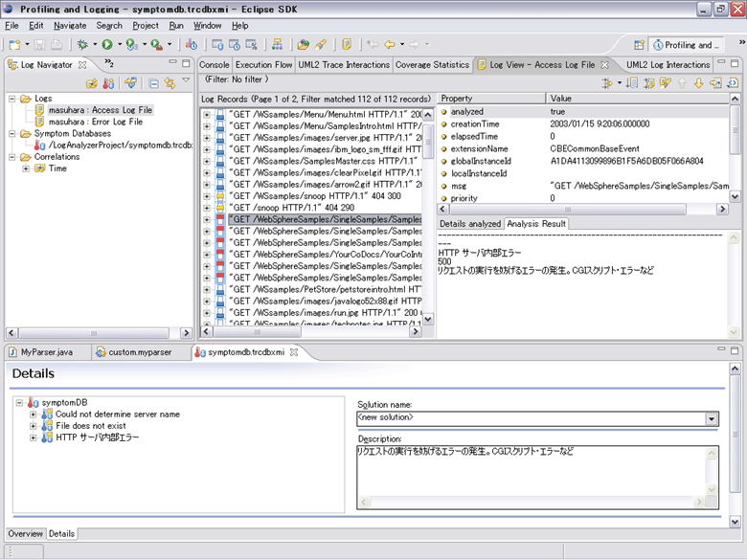The image size is (747, 560).
Task: Open filter dropdown arrow in Log View toolbar
Action: [620, 83]
